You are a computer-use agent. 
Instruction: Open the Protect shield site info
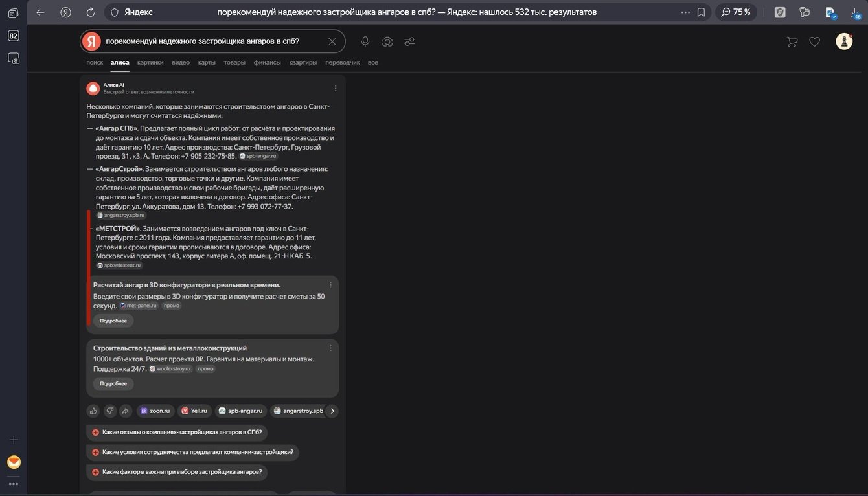click(x=115, y=12)
